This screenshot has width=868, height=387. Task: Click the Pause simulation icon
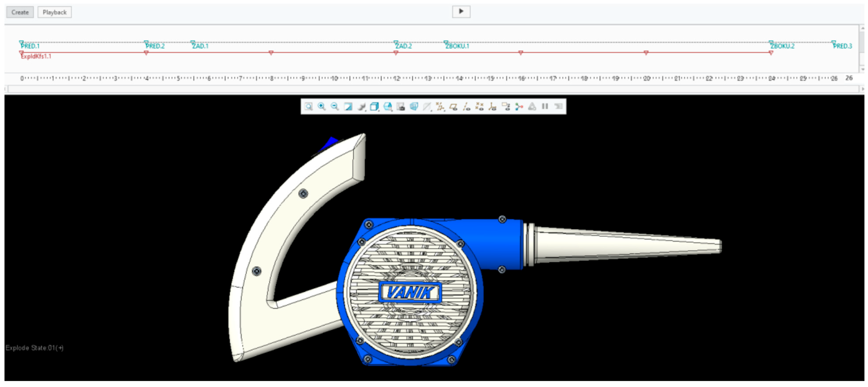pos(545,107)
